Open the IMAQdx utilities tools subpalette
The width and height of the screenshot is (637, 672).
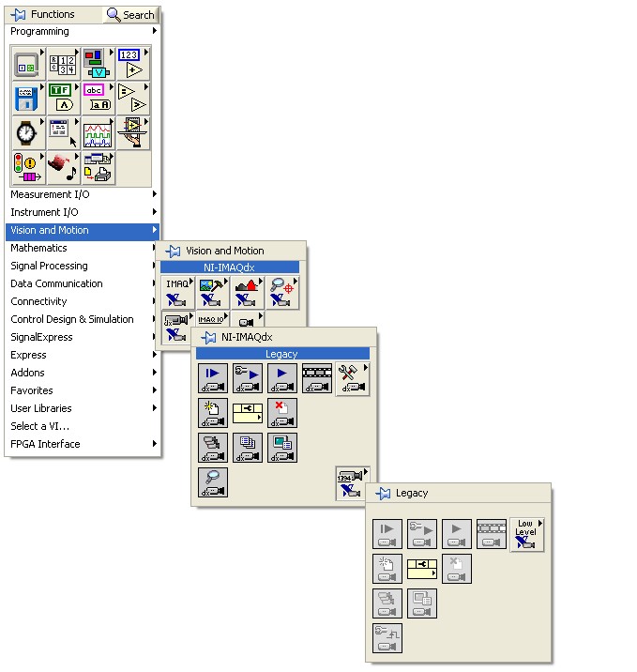[352, 377]
